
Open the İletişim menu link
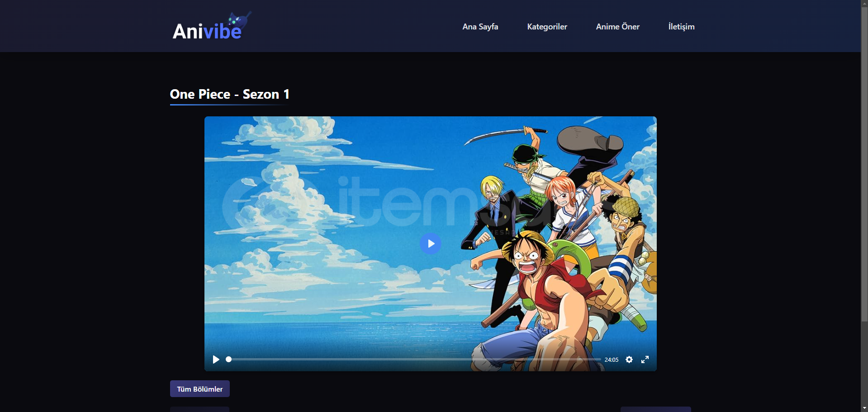pyautogui.click(x=681, y=27)
